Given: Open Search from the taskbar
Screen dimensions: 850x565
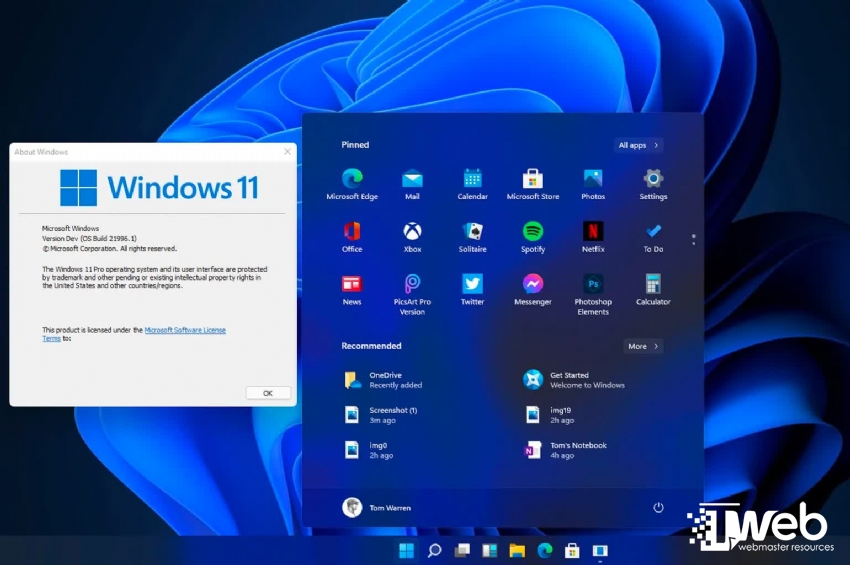Looking at the screenshot, I should pos(434,550).
